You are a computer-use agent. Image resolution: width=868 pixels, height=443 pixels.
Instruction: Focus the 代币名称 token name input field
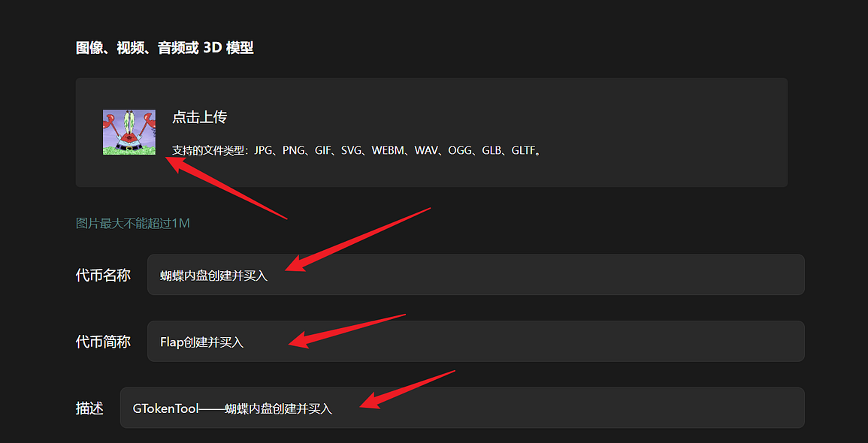476,275
